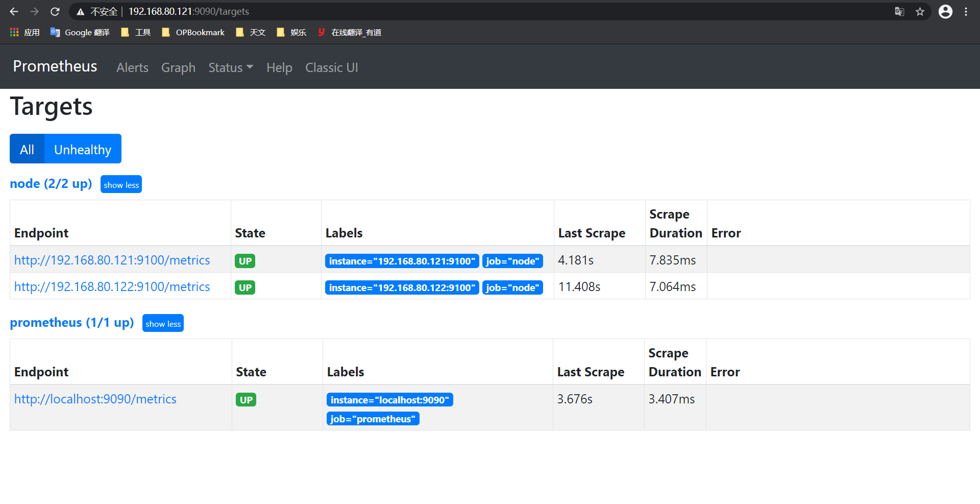Open the Graph page
980x504 pixels.
(x=178, y=67)
